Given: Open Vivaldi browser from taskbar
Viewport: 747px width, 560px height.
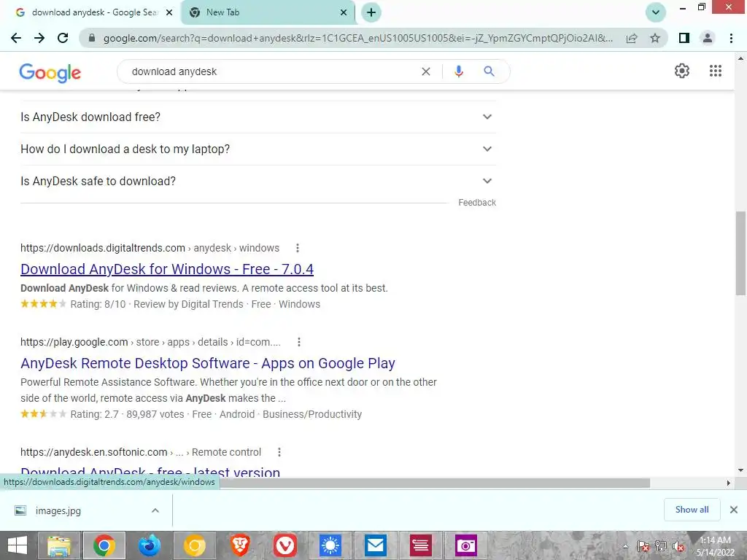Looking at the screenshot, I should 285,545.
